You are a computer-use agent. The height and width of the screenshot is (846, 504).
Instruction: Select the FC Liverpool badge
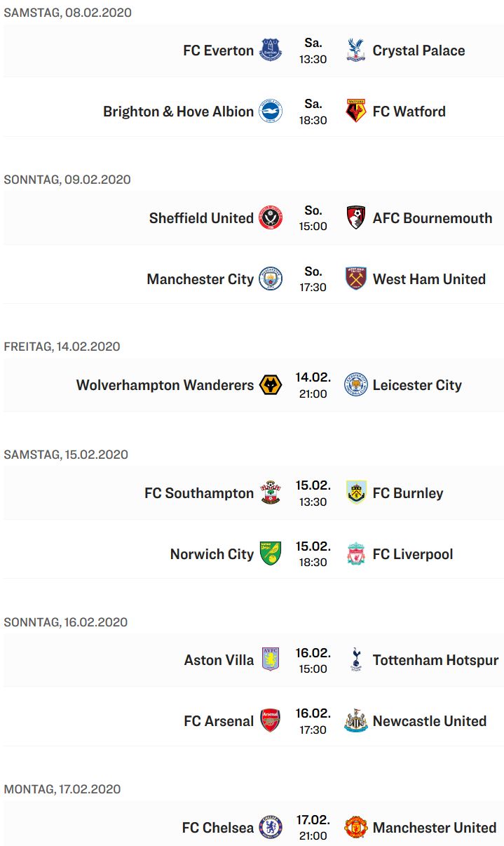point(356,553)
